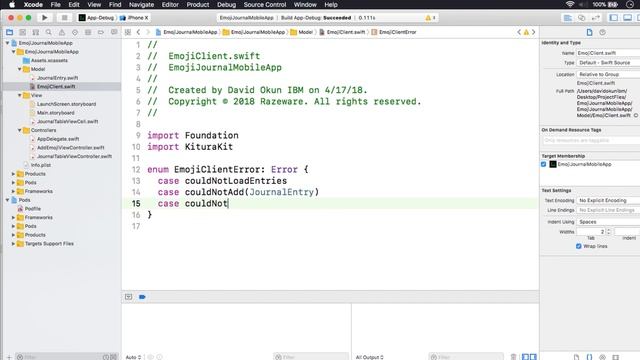Expand the Targets Support Files folder

(13, 244)
